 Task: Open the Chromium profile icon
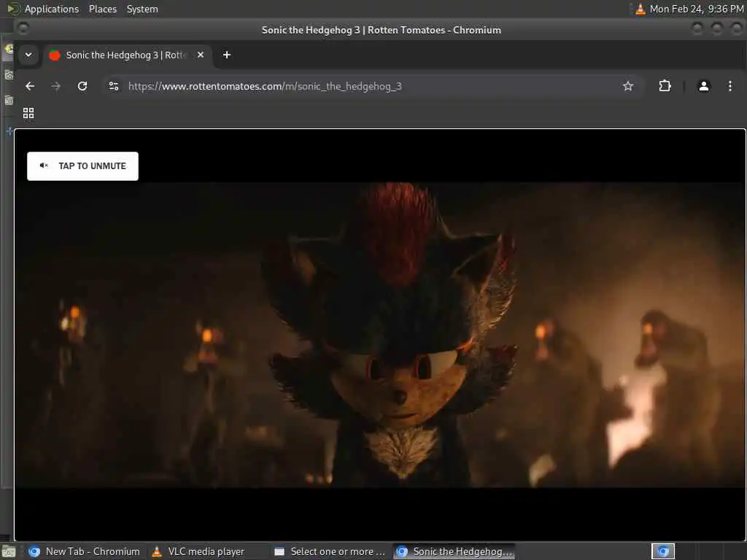[x=704, y=86]
